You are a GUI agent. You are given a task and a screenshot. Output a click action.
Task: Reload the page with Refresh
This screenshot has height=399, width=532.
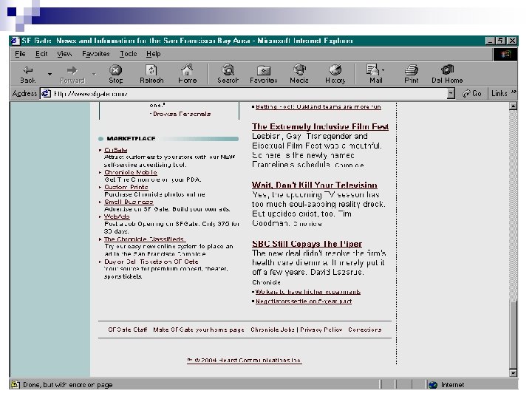pos(151,75)
